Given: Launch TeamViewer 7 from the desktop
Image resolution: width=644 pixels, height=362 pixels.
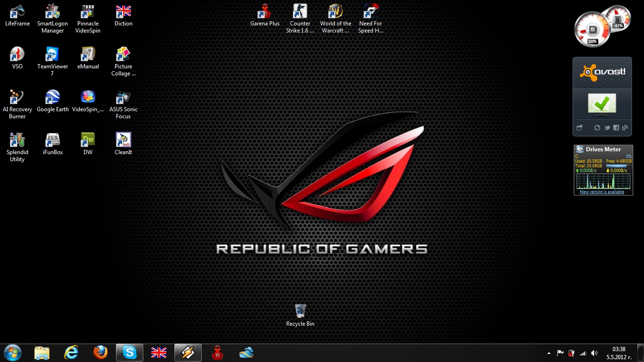Looking at the screenshot, I should (52, 61).
